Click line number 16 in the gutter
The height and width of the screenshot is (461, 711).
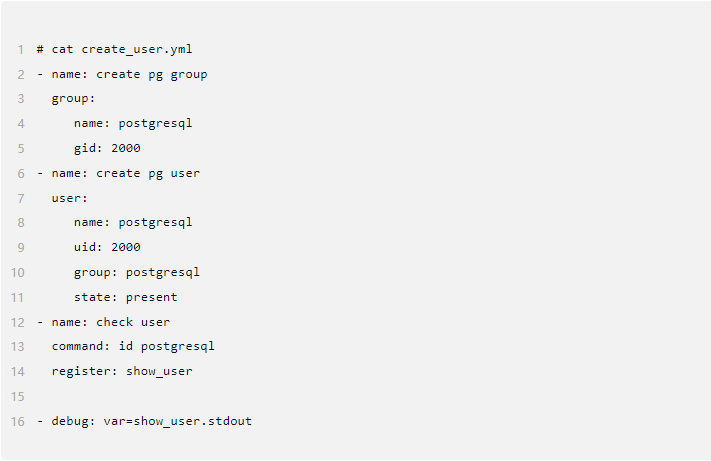tap(18, 421)
